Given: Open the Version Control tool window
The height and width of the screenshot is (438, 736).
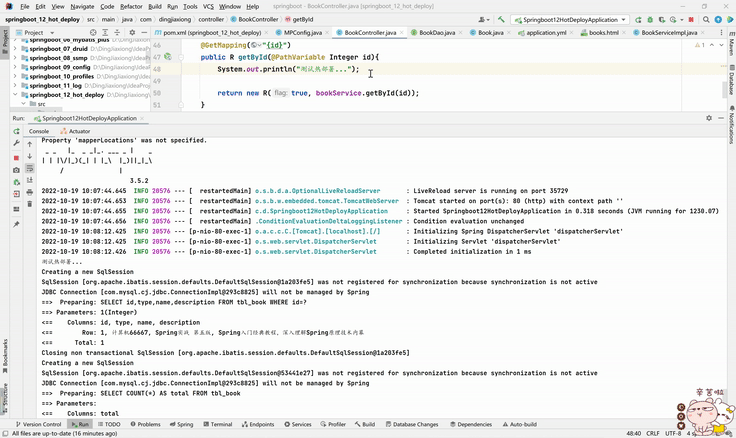Looking at the screenshot, I should pos(38,424).
